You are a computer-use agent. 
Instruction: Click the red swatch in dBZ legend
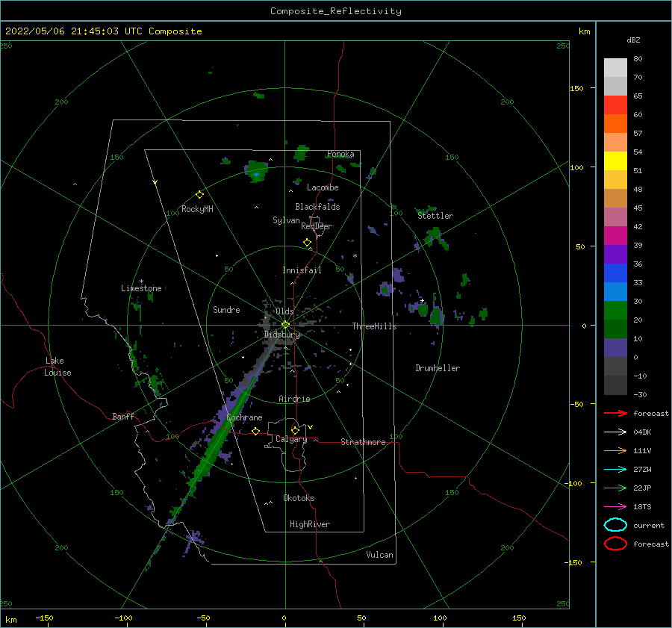pos(615,105)
